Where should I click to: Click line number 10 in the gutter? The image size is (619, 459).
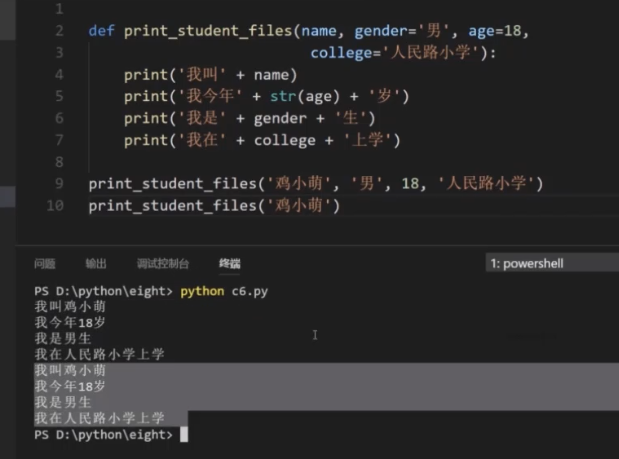[x=55, y=206]
